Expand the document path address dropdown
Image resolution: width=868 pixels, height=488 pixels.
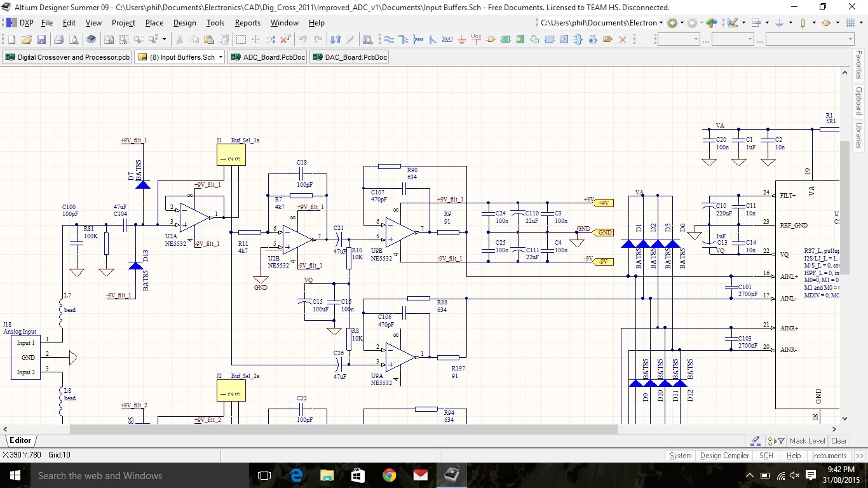pyautogui.click(x=661, y=23)
